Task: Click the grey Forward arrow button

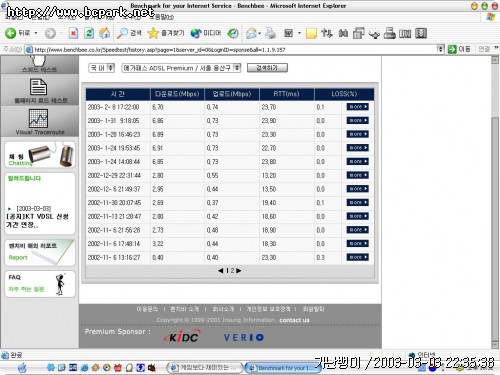Action: [50, 33]
